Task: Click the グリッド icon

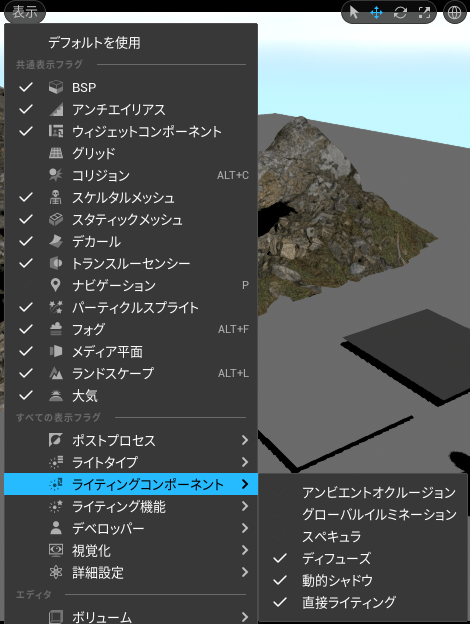Action: pos(56,153)
